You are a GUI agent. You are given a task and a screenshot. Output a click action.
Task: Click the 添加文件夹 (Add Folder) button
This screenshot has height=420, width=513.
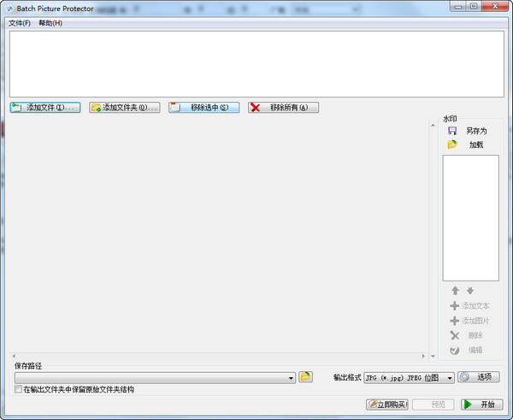125,108
